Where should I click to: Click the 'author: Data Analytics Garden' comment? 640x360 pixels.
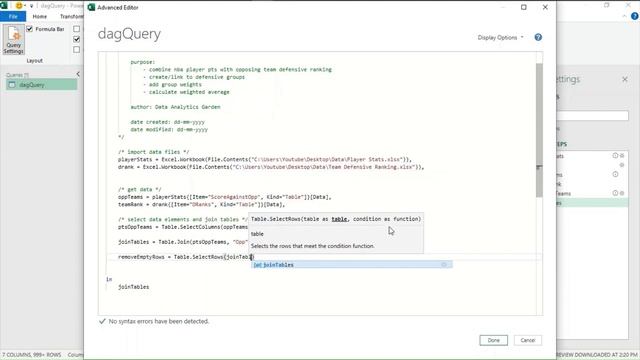tap(175, 107)
